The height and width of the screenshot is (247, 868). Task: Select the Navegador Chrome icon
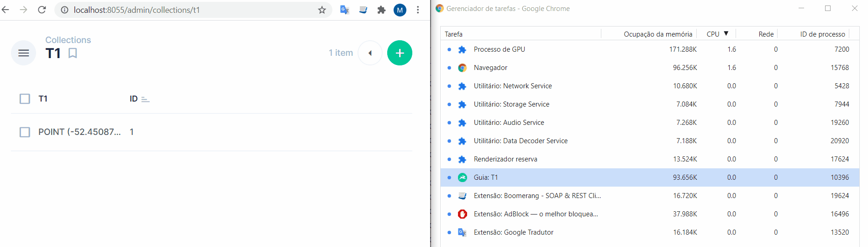(x=462, y=68)
